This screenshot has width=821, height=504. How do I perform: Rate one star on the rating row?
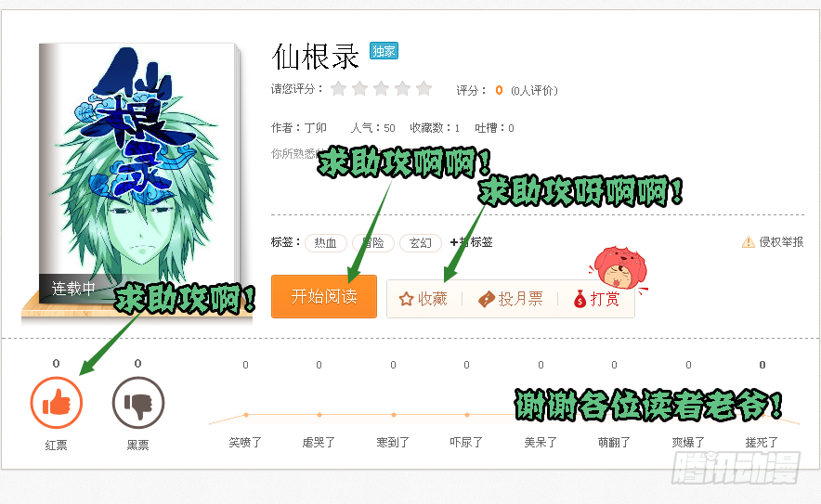(x=339, y=89)
